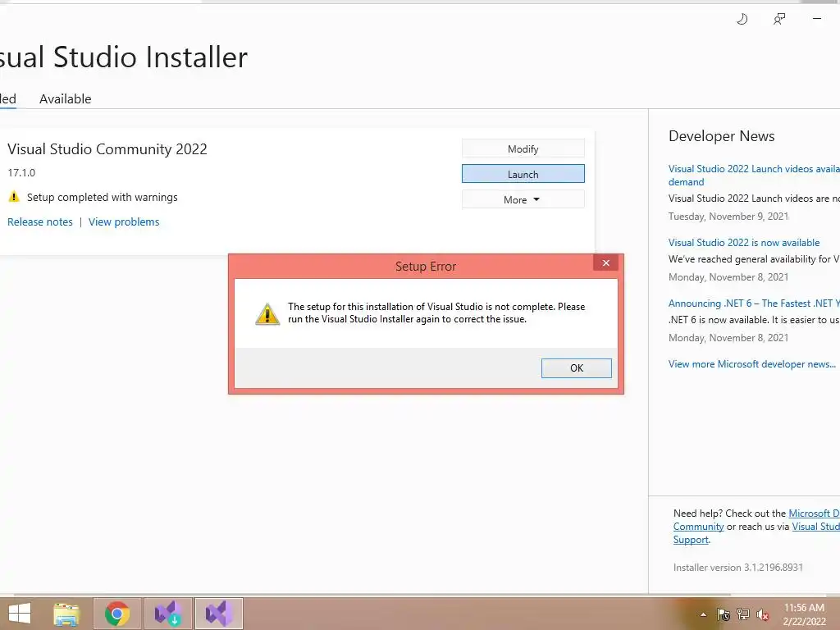Open 'Visual Studio 2022 is now available' article
Screen dimensions: 840x630
coord(743,243)
